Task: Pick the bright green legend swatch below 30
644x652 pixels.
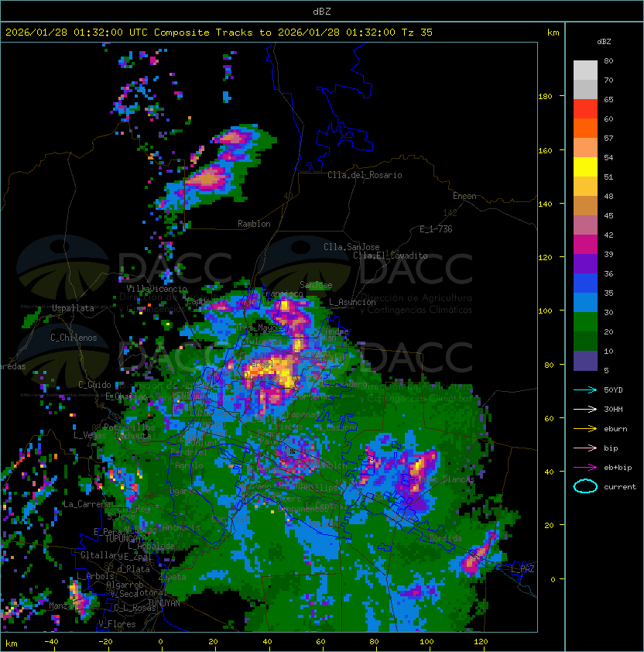Action: click(585, 322)
